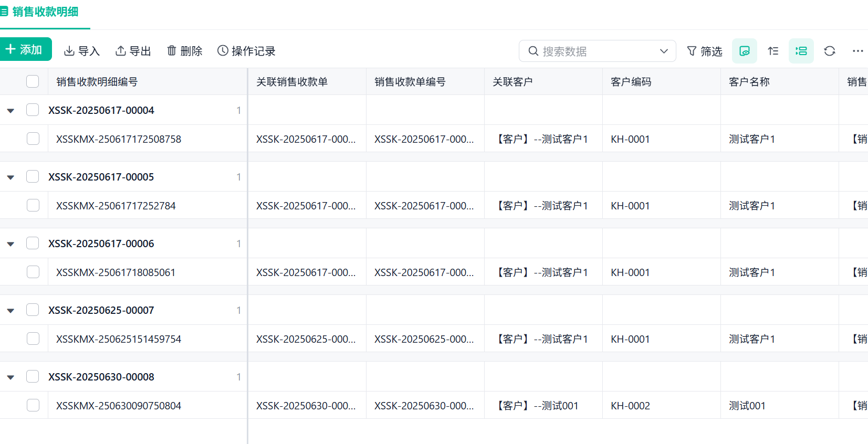The image size is (868, 444).
Task: Check row XSSKMX-25061718085061 checkbox
Action: tap(33, 272)
